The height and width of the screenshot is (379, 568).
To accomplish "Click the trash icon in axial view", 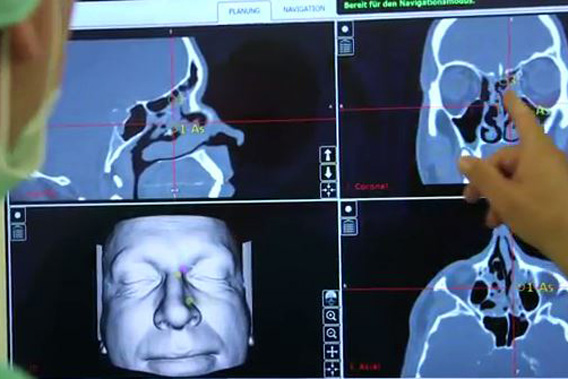I will tap(349, 226).
